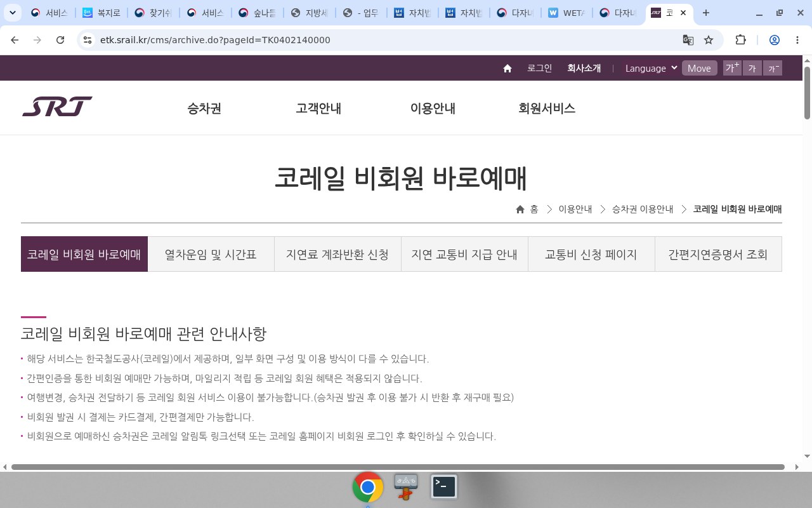
Task: Open the middle taskbar application icon
Action: pos(406,487)
